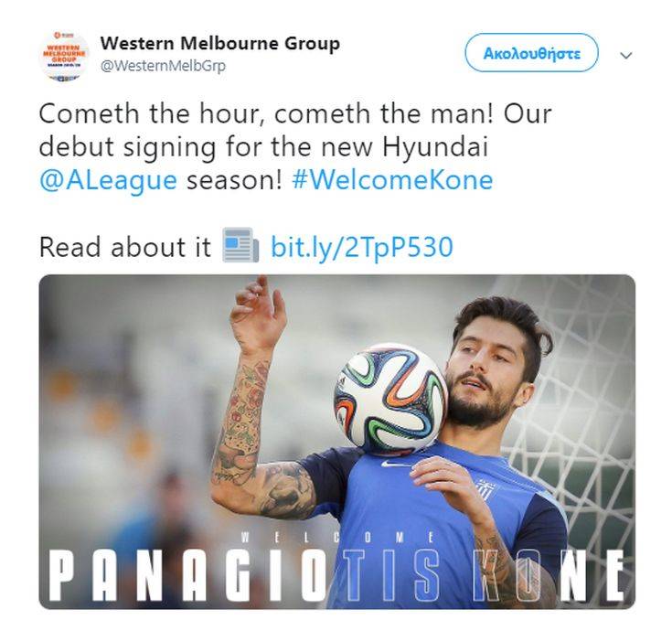Open the Western Melbourne Group account name
The height and width of the screenshot is (620, 672).
click(x=219, y=44)
